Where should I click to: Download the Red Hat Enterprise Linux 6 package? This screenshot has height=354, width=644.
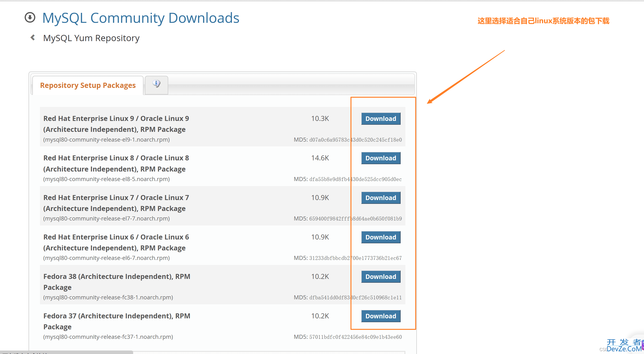coord(381,237)
